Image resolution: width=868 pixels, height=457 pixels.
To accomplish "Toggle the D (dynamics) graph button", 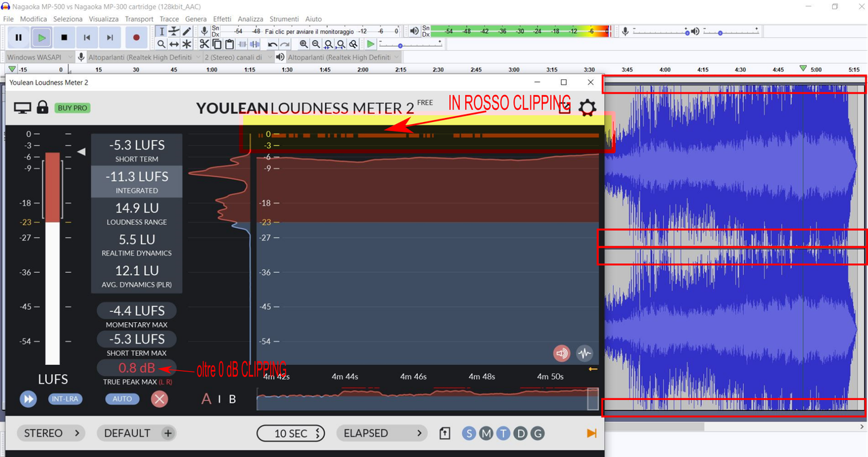I will click(x=520, y=433).
